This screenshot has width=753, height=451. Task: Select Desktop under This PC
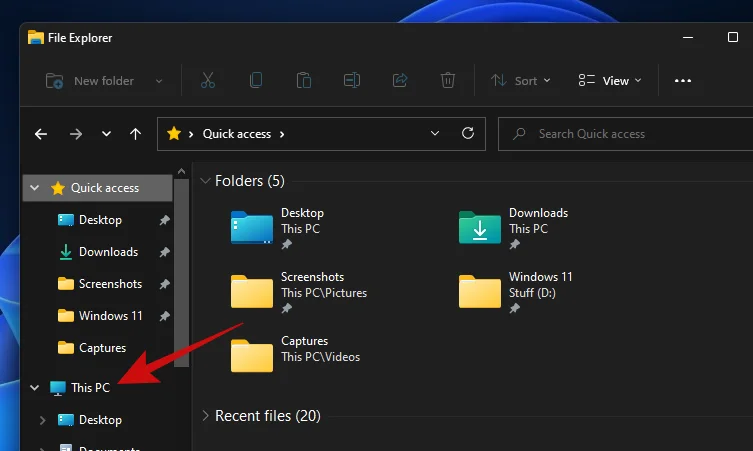[100, 420]
